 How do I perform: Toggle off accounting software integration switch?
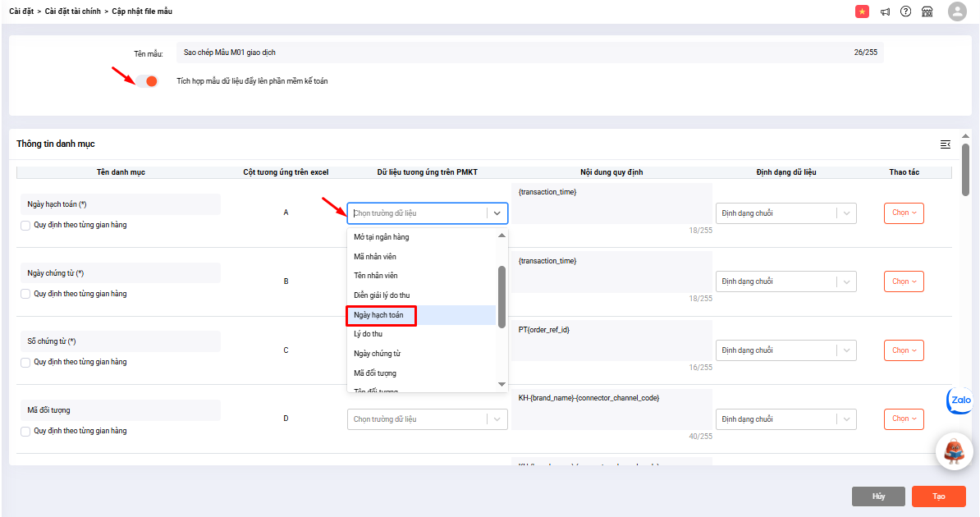tap(148, 81)
